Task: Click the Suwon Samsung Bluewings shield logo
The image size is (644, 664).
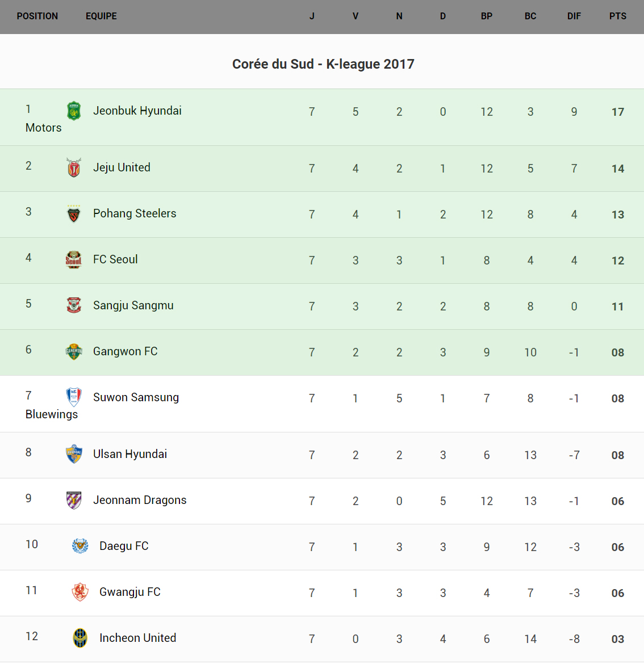Action: coord(74,397)
